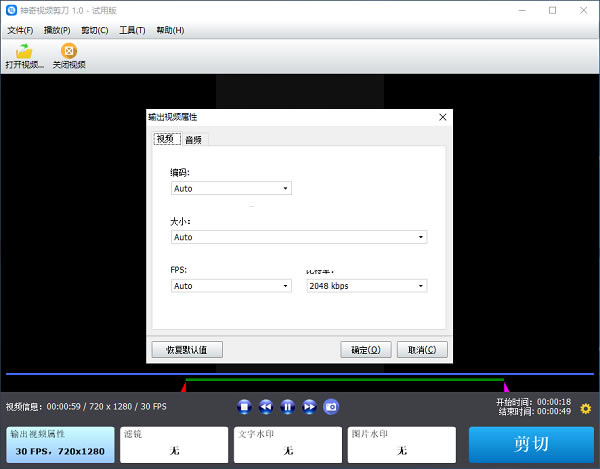Click the 输出视频属性 panel showing 30 FPS

click(x=60, y=445)
